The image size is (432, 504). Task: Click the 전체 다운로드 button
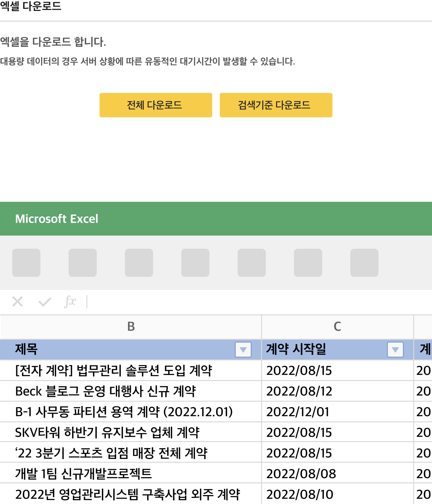coord(156,105)
